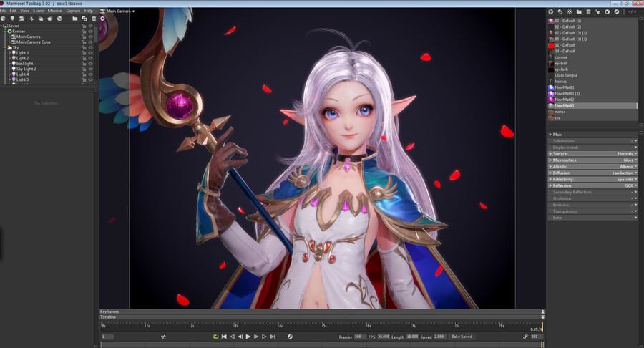The image size is (644, 348).
Task: Hide Light 1 using its eye icon
Action: [91, 53]
